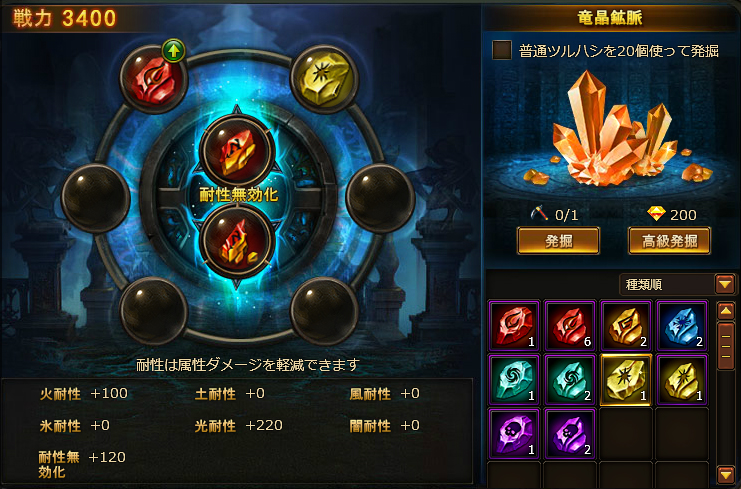Select the equipped yellow light crystal slot
741x489 pixels.
pyautogui.click(x=324, y=79)
